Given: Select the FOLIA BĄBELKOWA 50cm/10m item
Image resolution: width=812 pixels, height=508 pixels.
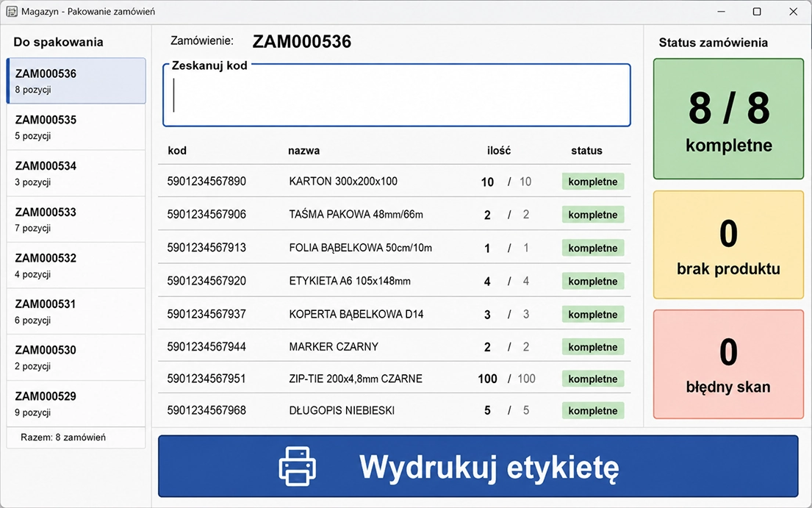Looking at the screenshot, I should [x=360, y=248].
